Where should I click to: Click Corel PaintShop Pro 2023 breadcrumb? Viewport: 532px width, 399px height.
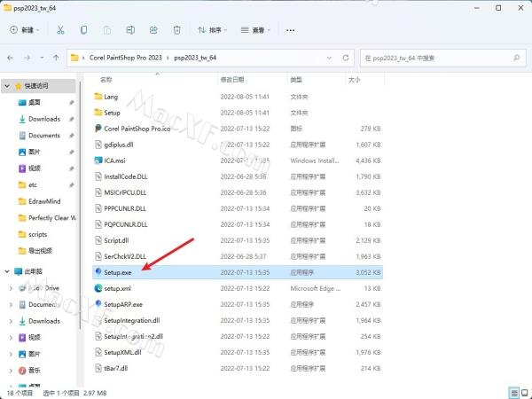pos(126,58)
